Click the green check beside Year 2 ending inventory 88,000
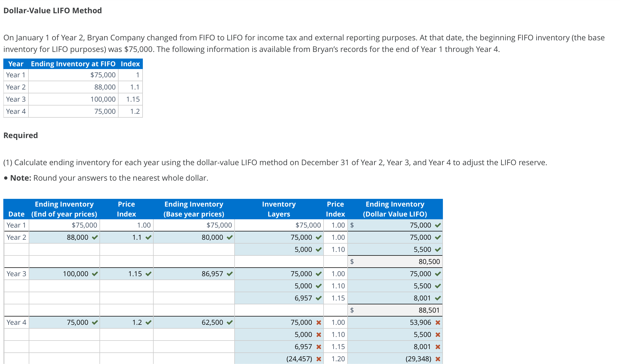 95,237
